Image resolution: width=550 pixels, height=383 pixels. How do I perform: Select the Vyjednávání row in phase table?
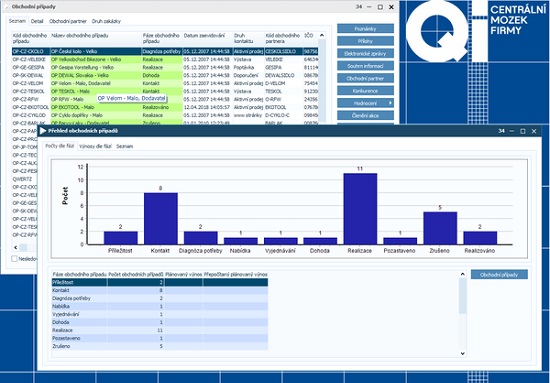pyautogui.click(x=160, y=314)
